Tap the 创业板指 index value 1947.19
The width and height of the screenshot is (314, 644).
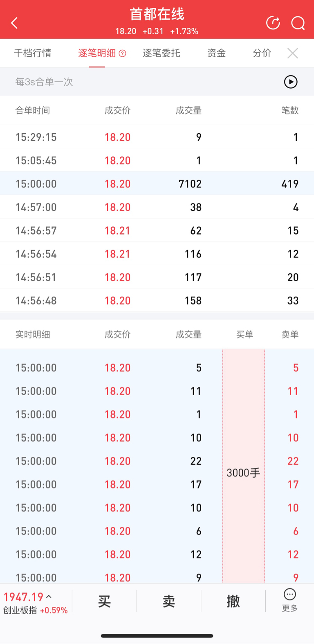click(23, 597)
